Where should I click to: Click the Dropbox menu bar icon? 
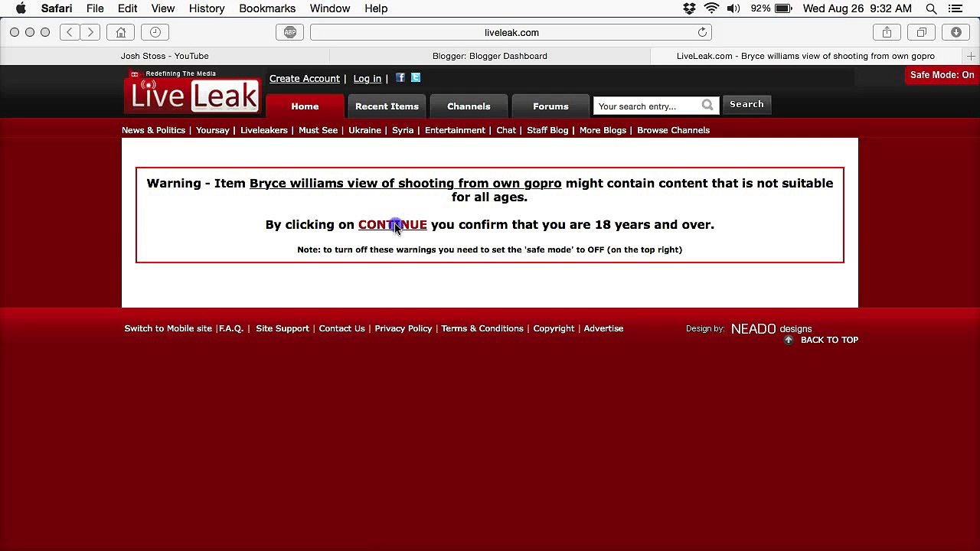pos(689,8)
